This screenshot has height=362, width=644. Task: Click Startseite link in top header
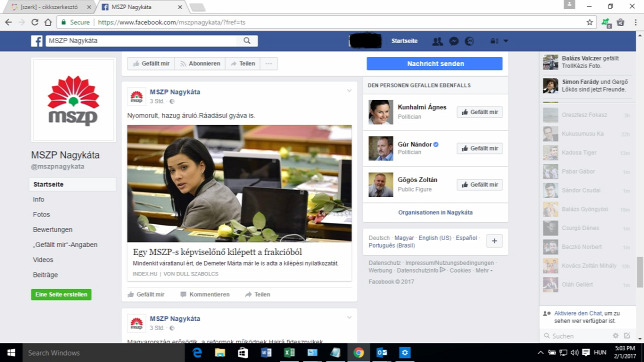pyautogui.click(x=404, y=41)
